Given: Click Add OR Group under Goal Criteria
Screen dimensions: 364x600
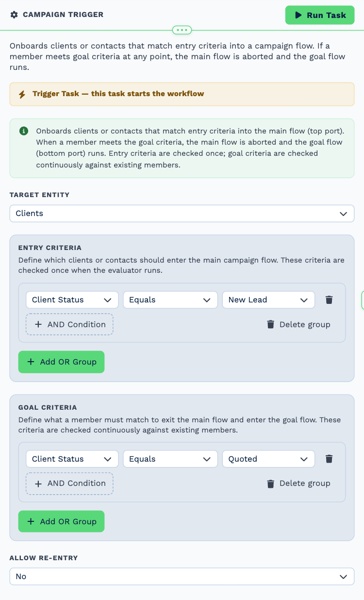Looking at the screenshot, I should [x=61, y=521].
